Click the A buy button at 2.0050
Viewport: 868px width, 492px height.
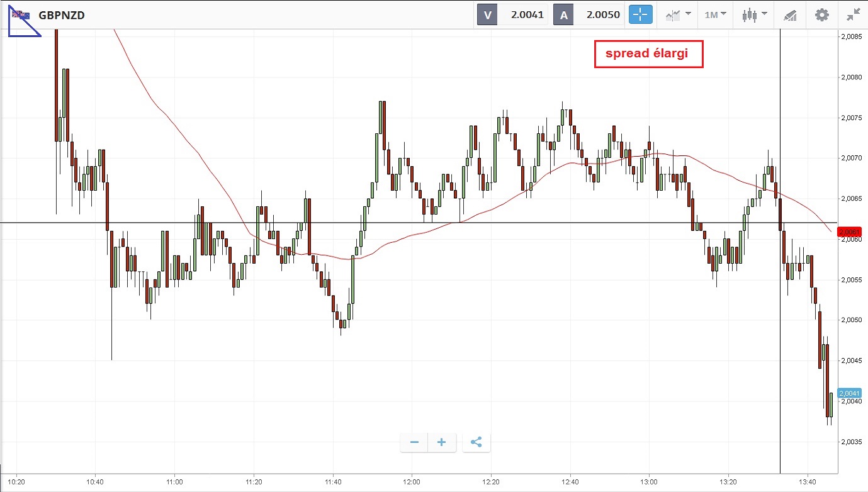(x=589, y=15)
